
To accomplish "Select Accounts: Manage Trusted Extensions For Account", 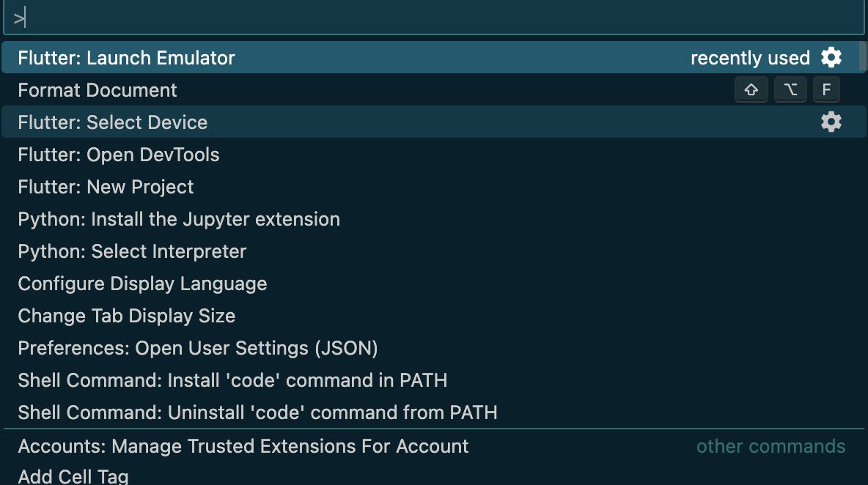I will [x=243, y=446].
